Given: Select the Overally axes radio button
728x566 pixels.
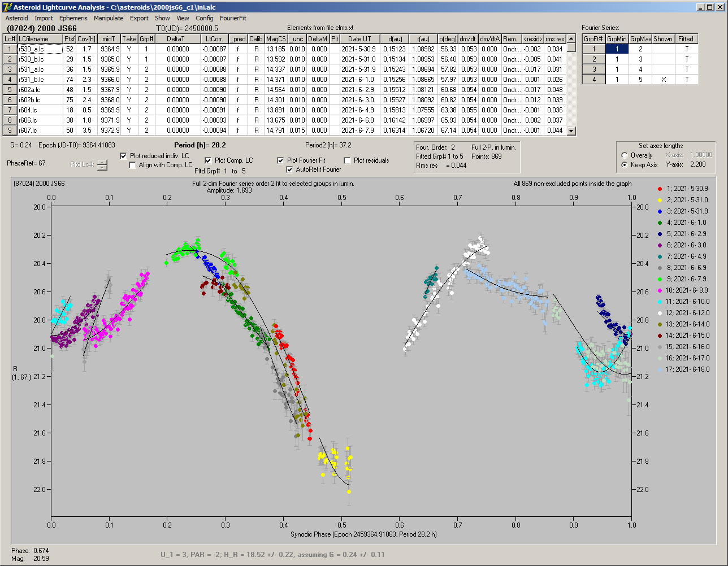Looking at the screenshot, I should pos(624,155).
